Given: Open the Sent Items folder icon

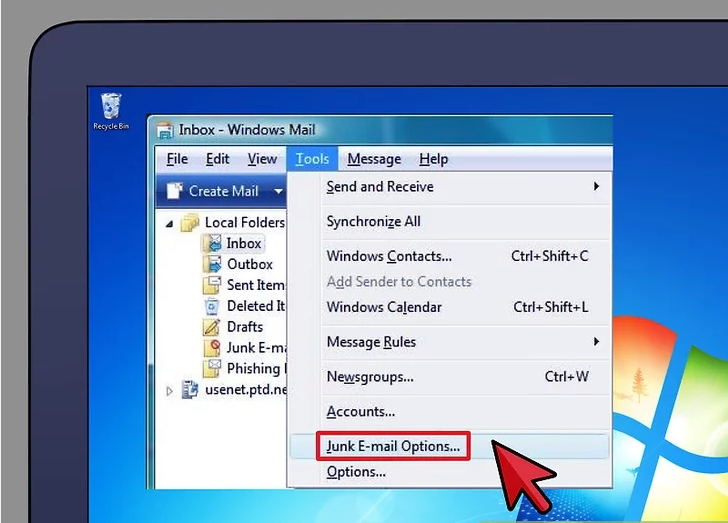Looking at the screenshot, I should [x=212, y=285].
